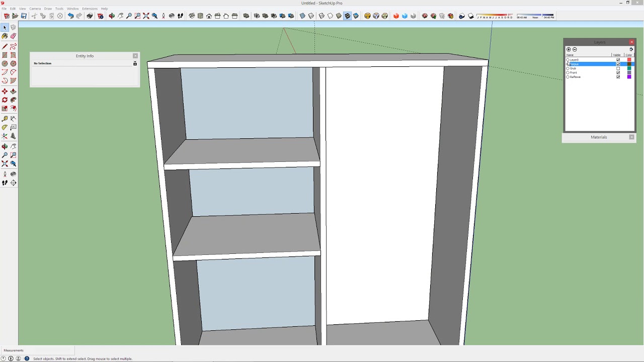Image resolution: width=644 pixels, height=362 pixels.
Task: Select the Push/Pull tool in left toolbar
Action: point(13,91)
